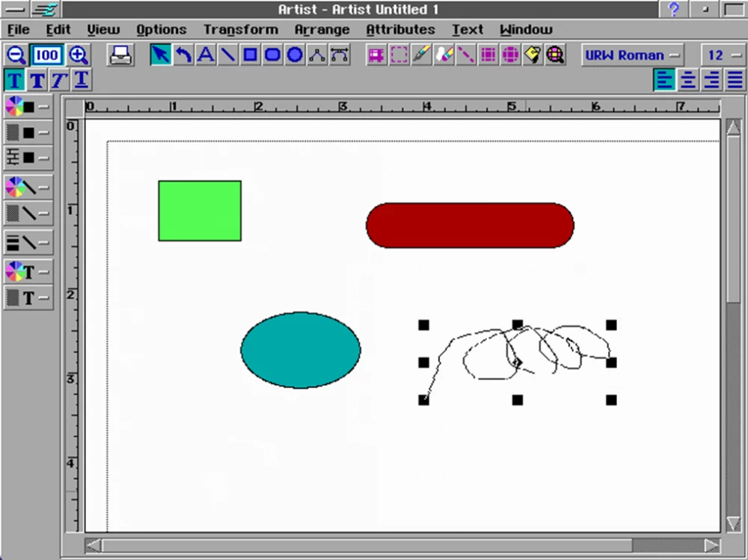Enable centered text alignment

(x=687, y=80)
